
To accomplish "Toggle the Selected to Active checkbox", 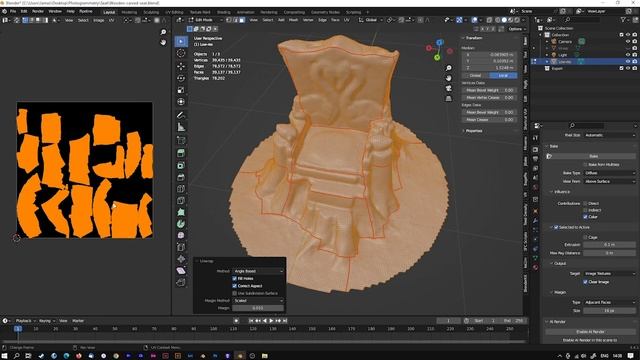I will 556,227.
